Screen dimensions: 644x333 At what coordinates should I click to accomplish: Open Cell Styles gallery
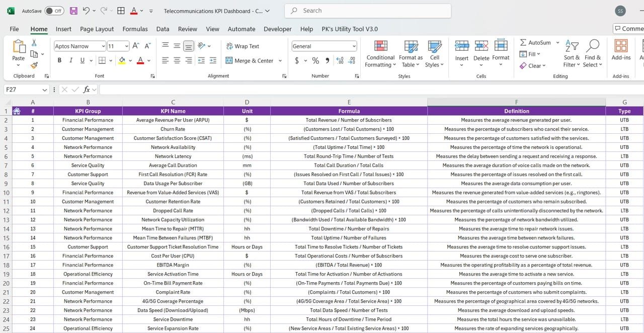[434, 53]
